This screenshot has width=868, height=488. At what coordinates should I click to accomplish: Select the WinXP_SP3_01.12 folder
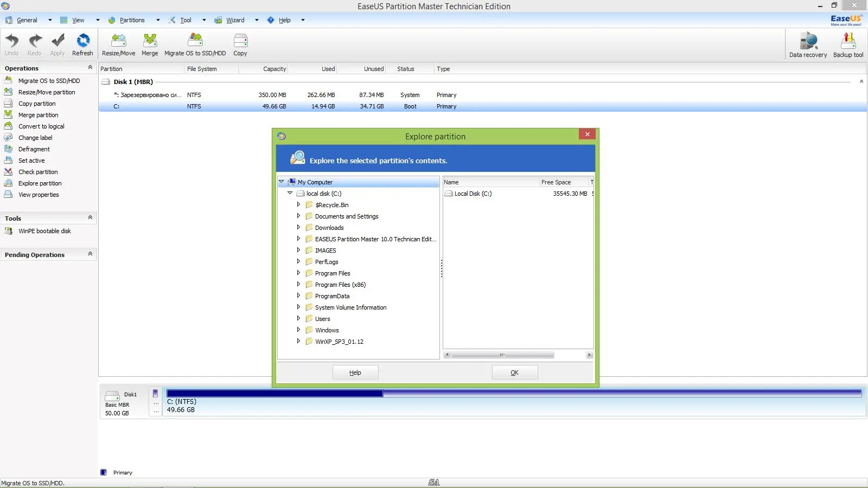339,342
